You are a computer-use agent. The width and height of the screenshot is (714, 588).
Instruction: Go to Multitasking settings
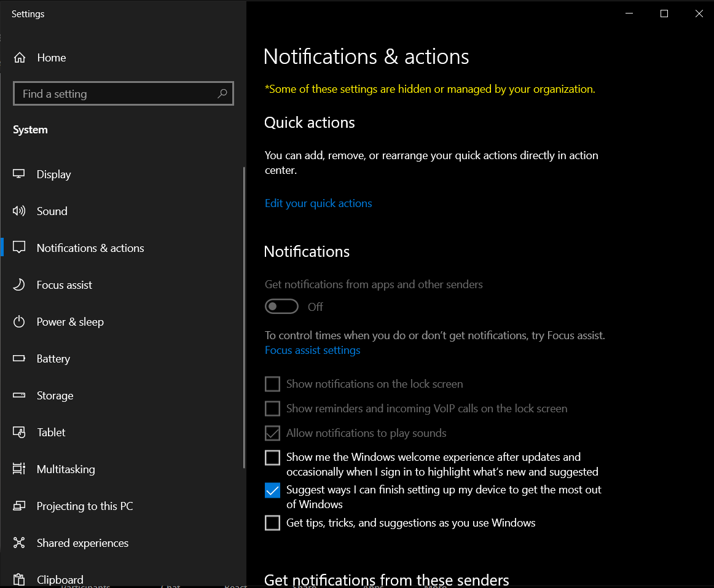[x=66, y=469]
